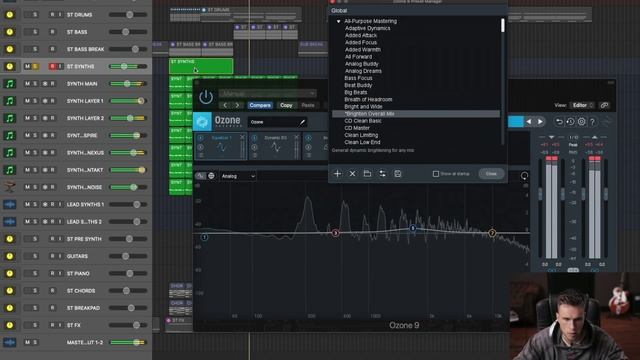Select the Breath of Headroom preset
This screenshot has width=640, height=360.
point(368,100)
